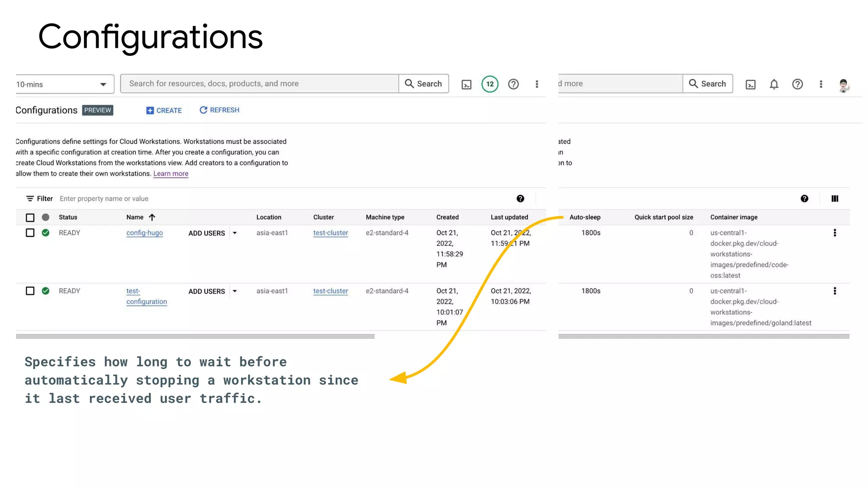Open test-cluster link in config-hugo row
868x488 pixels.
331,233
